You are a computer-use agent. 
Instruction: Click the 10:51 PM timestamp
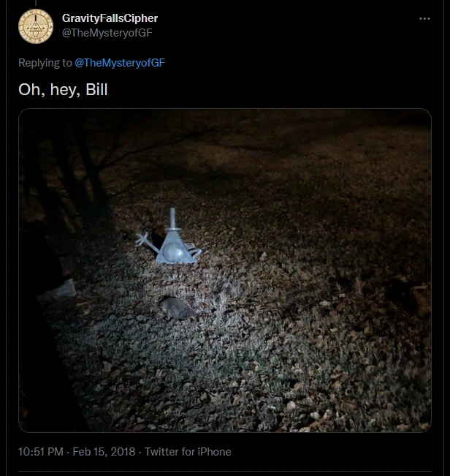[41, 452]
